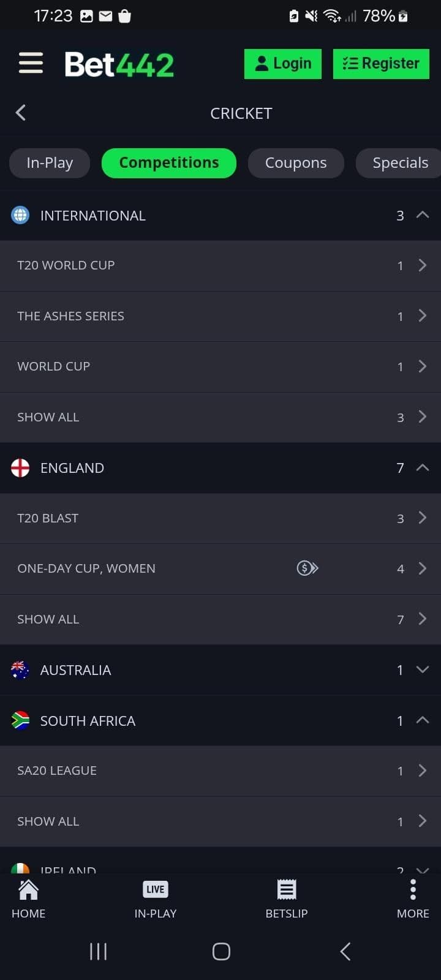
Task: Open the T20 Blast competition
Action: (x=221, y=518)
